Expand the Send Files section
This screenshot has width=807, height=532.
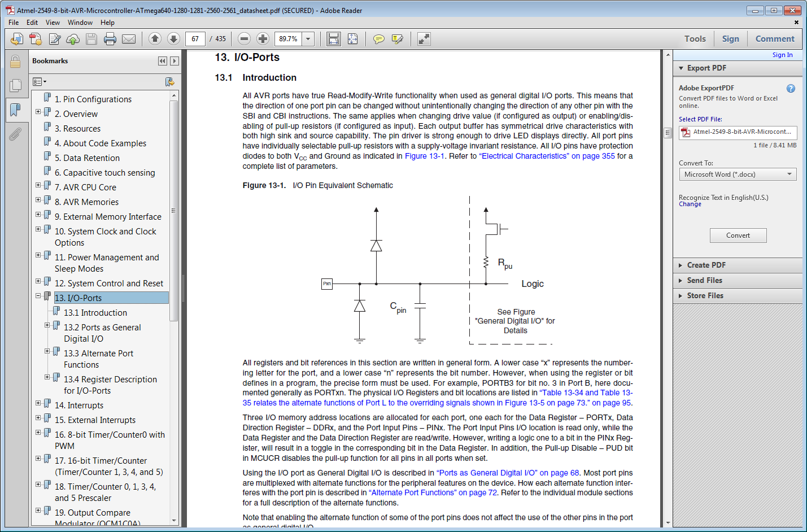pyautogui.click(x=738, y=280)
